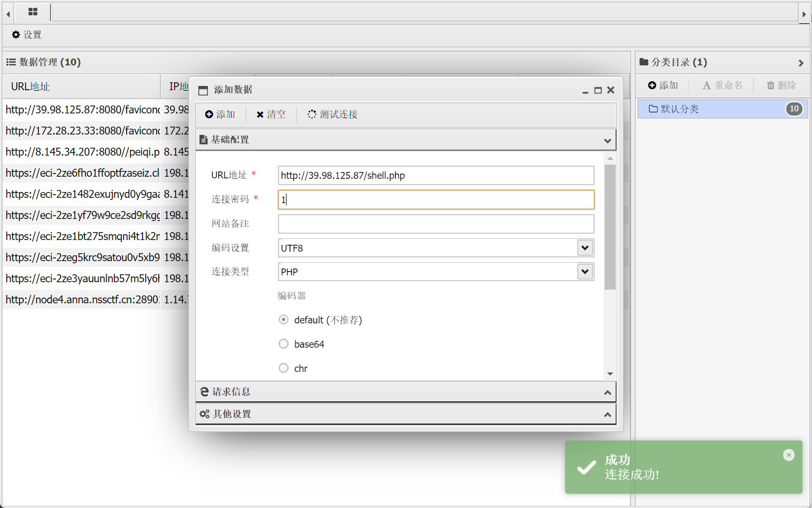Image resolution: width=812 pixels, height=508 pixels.
Task: Expand the 其他设置 section
Action: pyautogui.click(x=405, y=414)
